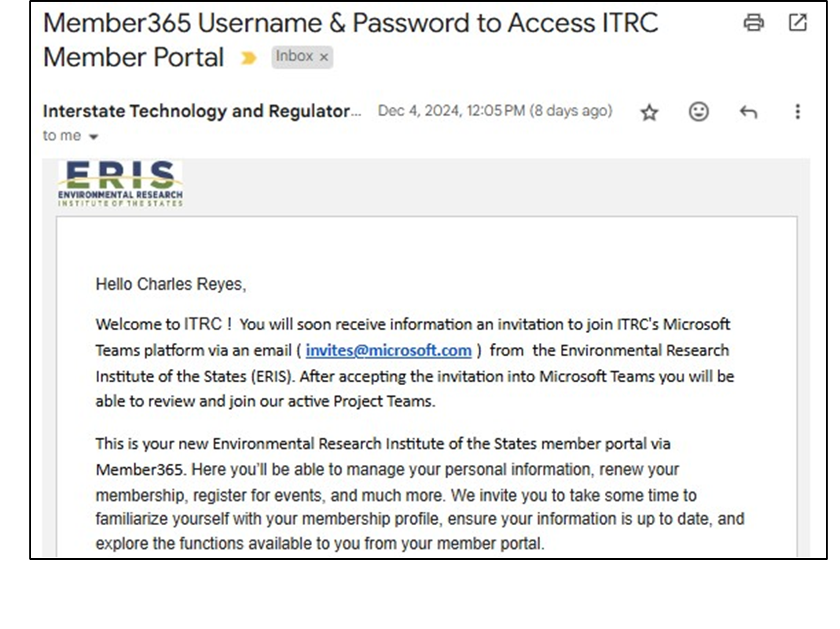This screenshot has height=629, width=840.
Task: Add an emoji reaction to the email
Action: coord(698,111)
